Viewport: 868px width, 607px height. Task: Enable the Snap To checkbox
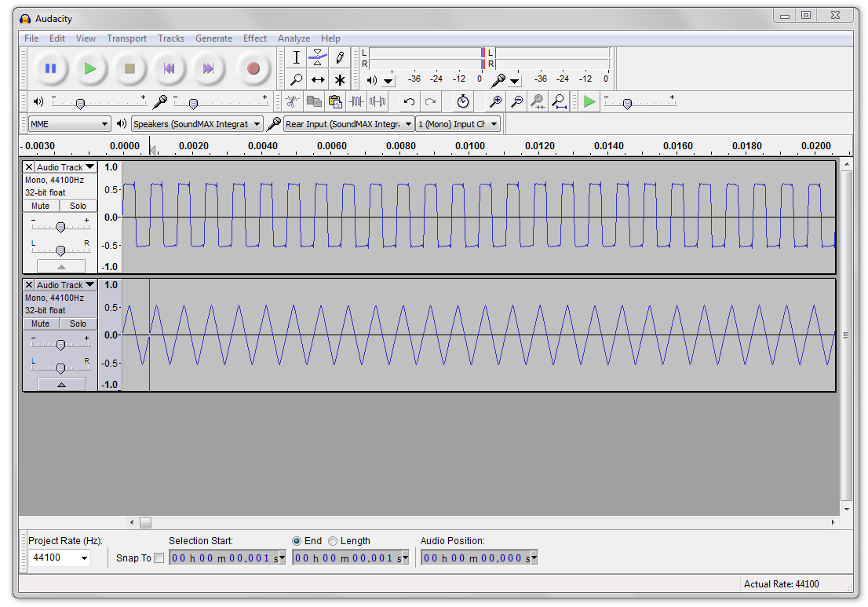(x=159, y=558)
